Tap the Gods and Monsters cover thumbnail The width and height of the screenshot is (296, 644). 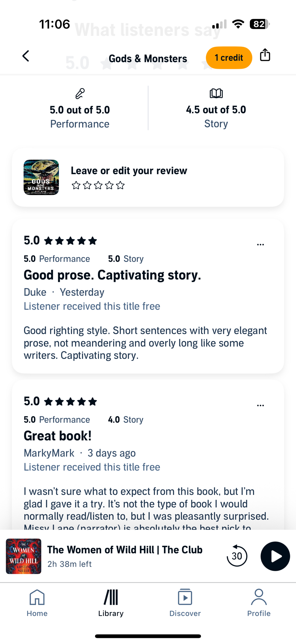(41, 177)
